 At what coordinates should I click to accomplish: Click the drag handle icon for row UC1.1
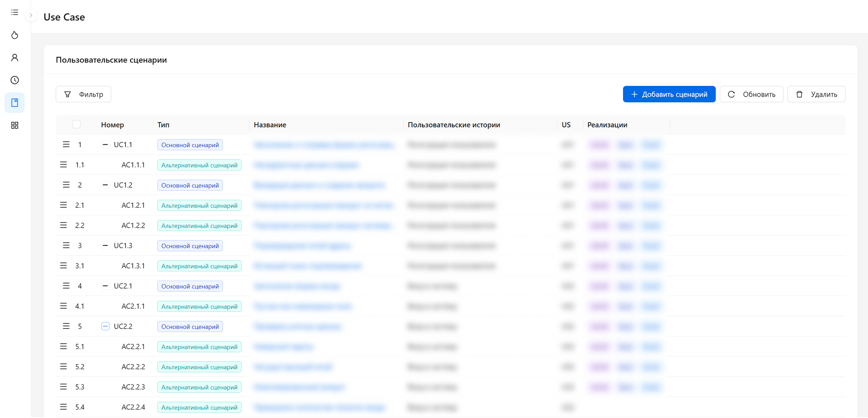(66, 145)
